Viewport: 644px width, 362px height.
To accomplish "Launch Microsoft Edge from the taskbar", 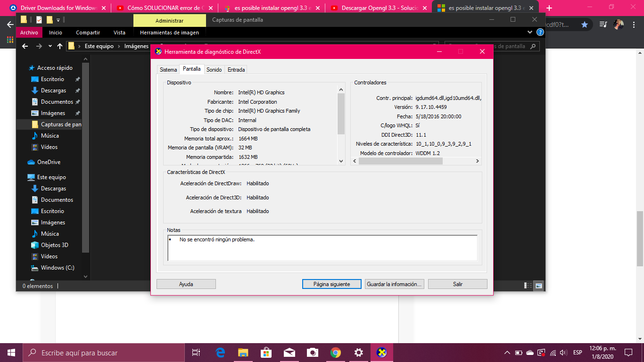I will coord(220,353).
